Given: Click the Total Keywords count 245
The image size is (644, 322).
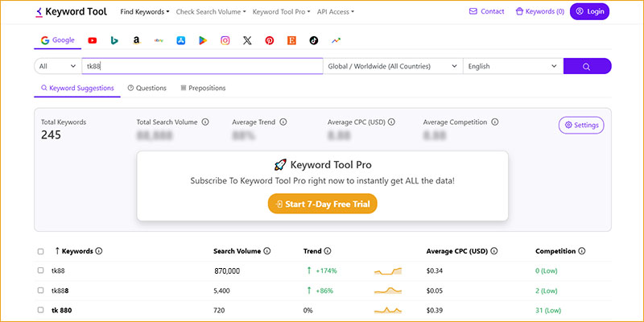Looking at the screenshot, I should pos(51,134).
